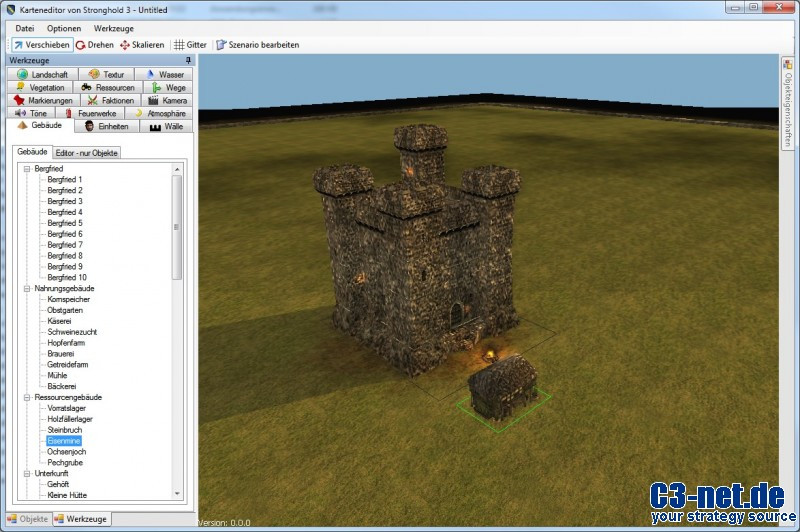
Task: Select Getreidefarm building
Action: pyautogui.click(x=67, y=365)
